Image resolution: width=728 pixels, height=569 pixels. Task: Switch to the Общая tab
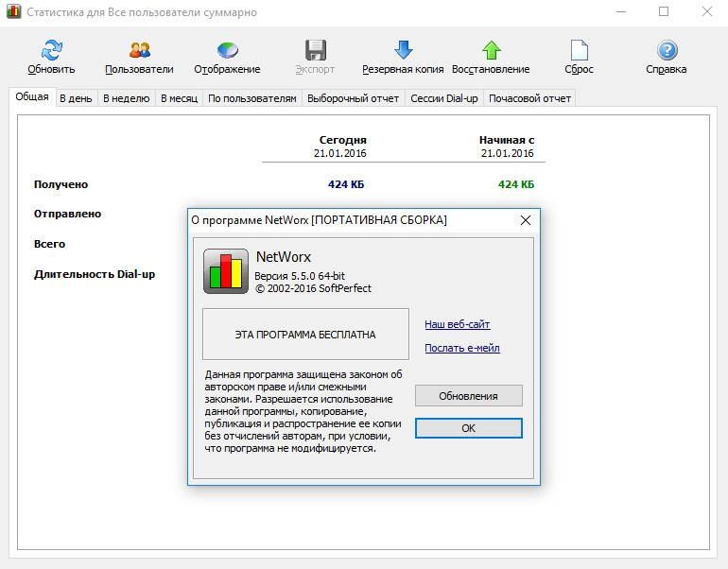click(32, 97)
